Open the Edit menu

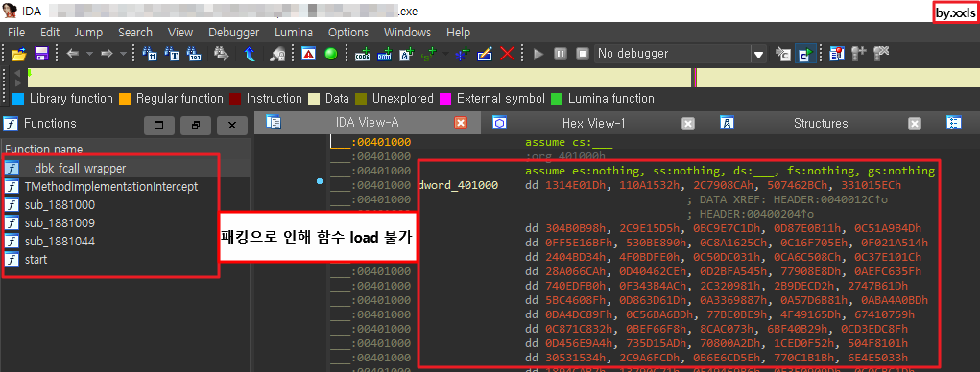pyautogui.click(x=50, y=32)
